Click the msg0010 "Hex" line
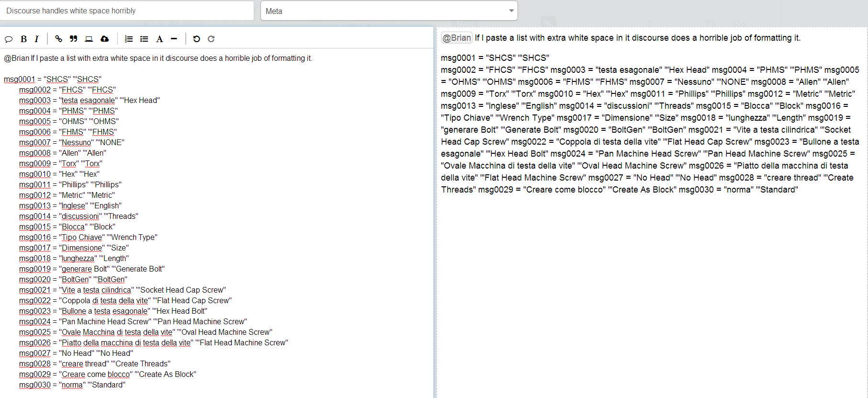This screenshot has height=398, width=868. click(x=59, y=174)
